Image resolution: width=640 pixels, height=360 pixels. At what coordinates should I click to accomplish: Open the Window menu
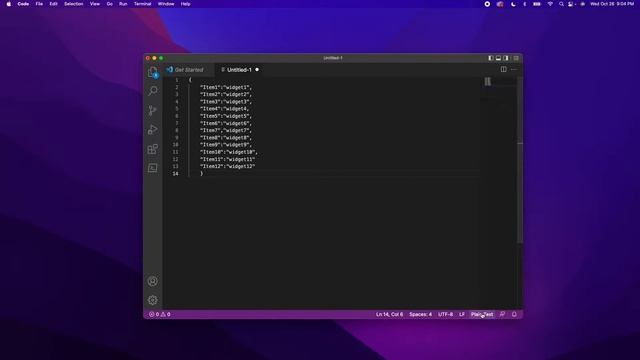tap(166, 4)
